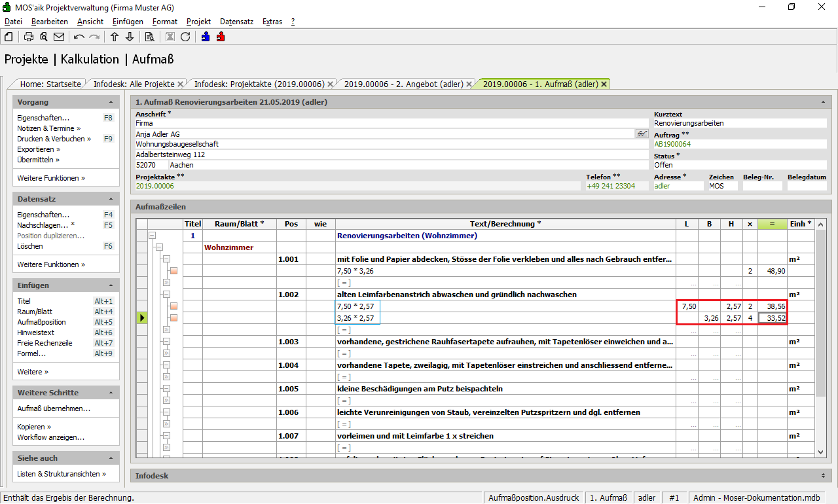Click Aufmaß übernehmen link

point(54,408)
